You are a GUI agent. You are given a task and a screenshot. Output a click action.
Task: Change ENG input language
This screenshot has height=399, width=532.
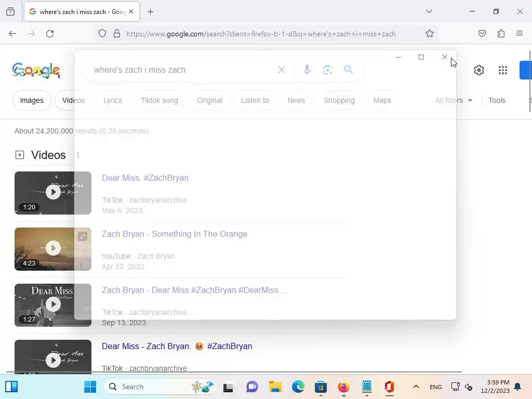point(436,387)
